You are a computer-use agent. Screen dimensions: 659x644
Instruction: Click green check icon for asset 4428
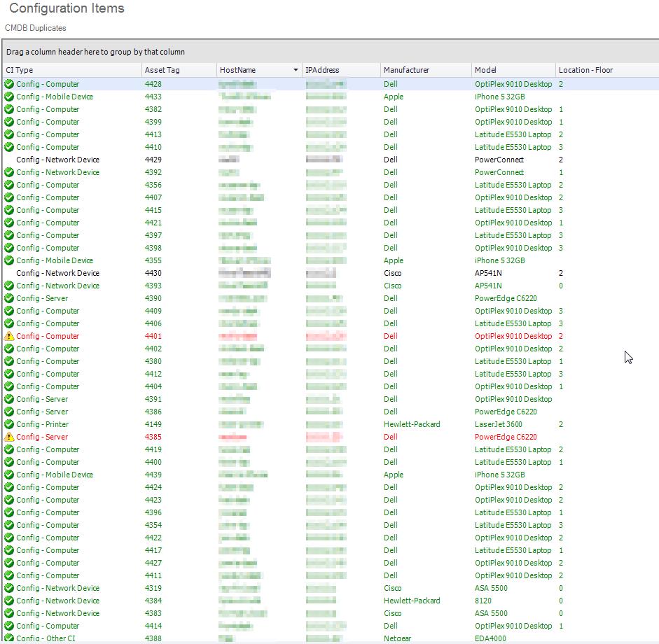pyautogui.click(x=9, y=84)
